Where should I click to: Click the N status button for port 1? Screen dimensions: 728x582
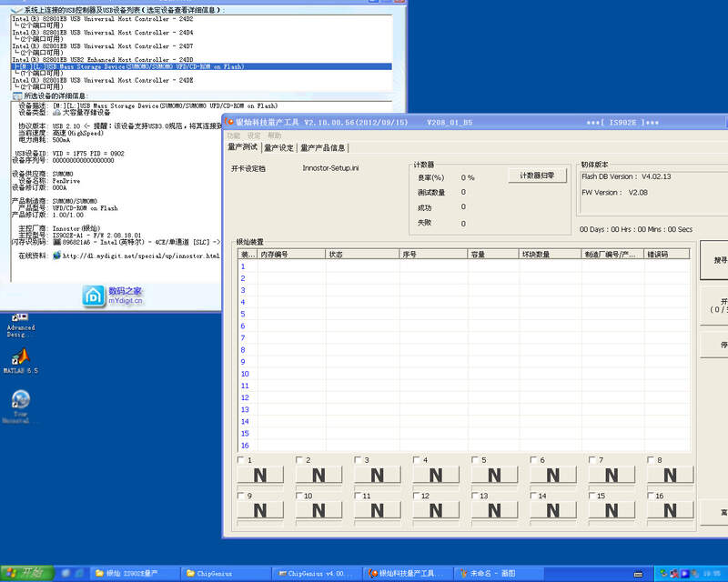[259, 475]
